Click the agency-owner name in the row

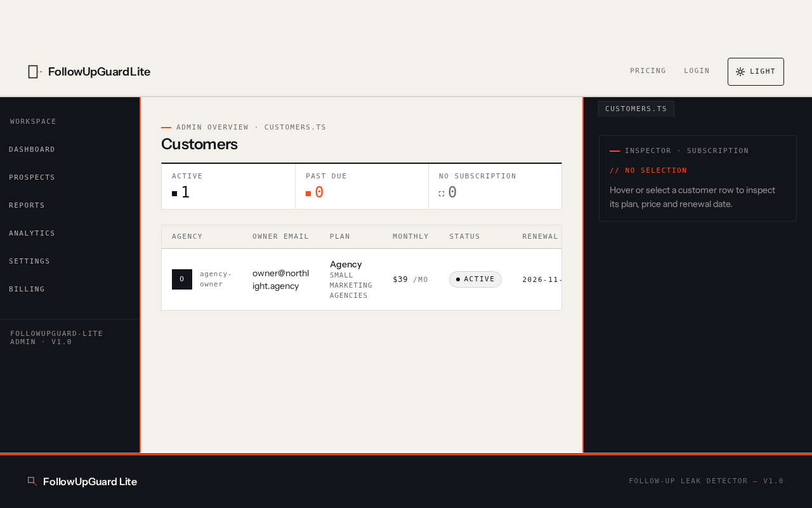point(216,279)
